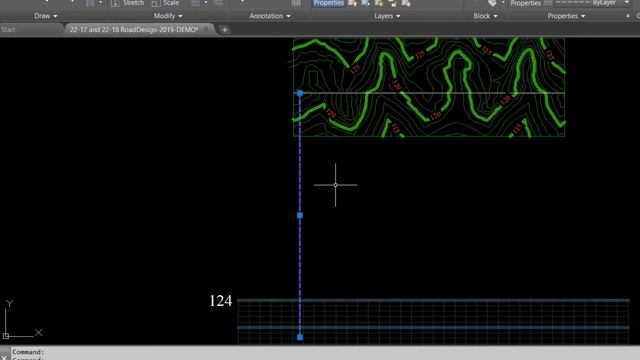The image size is (640, 360).
Task: Activate the Scale tool
Action: tap(165, 3)
